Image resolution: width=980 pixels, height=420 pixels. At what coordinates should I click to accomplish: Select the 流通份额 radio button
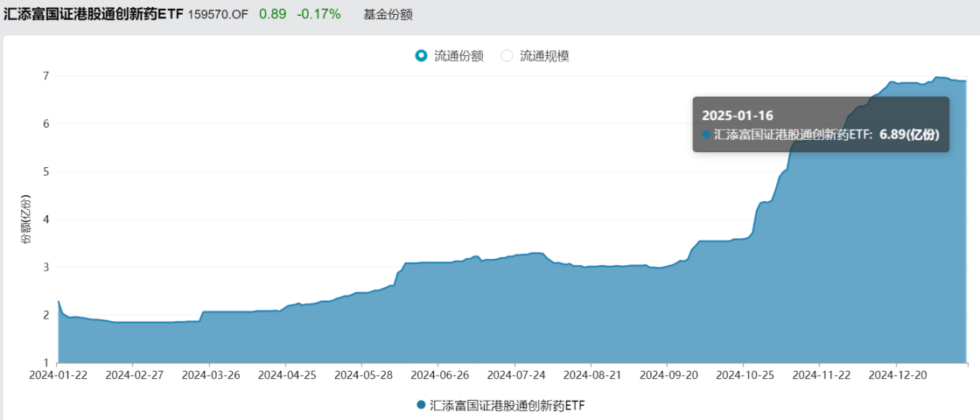422,56
